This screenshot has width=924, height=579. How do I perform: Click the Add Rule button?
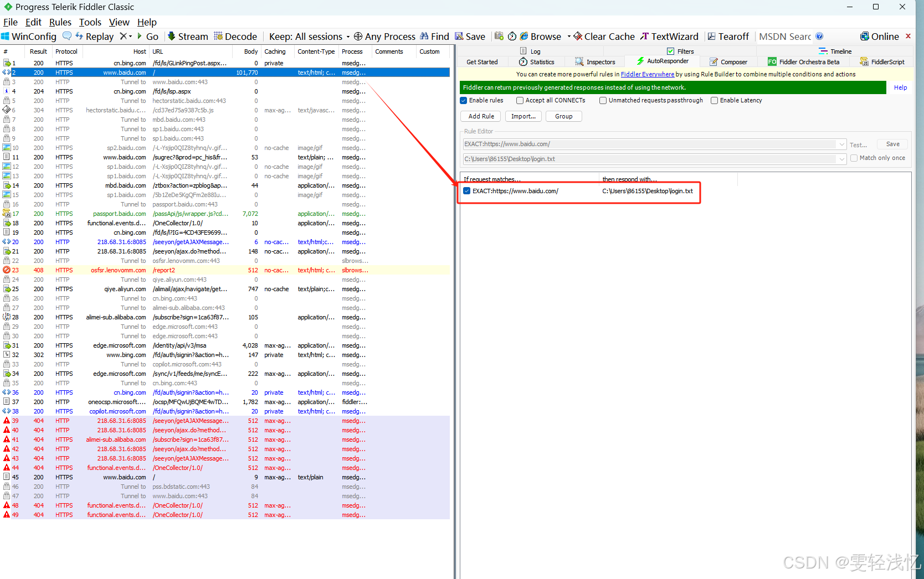tap(481, 116)
